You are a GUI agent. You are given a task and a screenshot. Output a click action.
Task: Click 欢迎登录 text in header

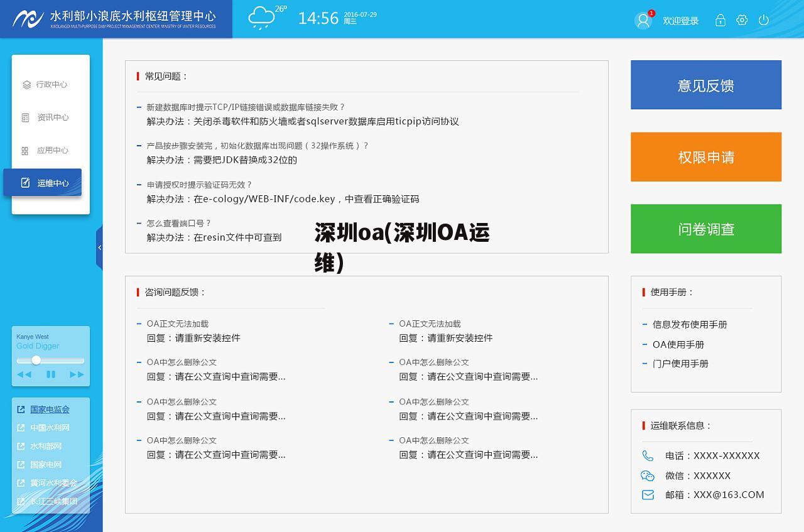(681, 21)
